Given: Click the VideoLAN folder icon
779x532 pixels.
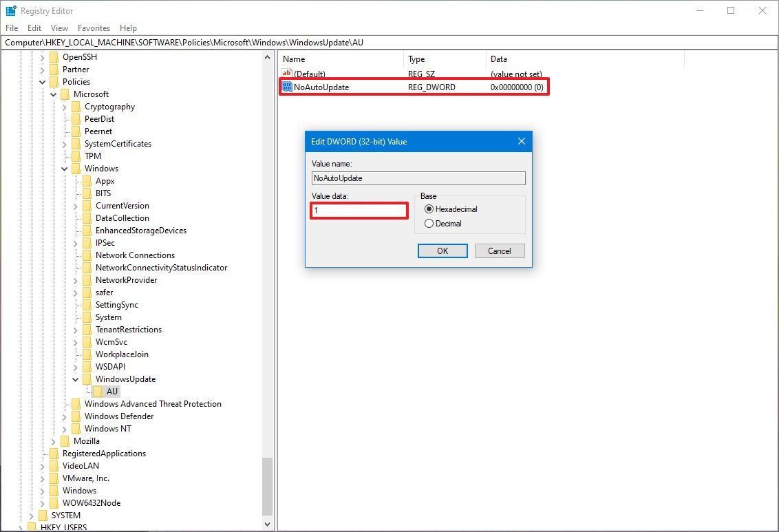Looking at the screenshot, I should (x=54, y=466).
